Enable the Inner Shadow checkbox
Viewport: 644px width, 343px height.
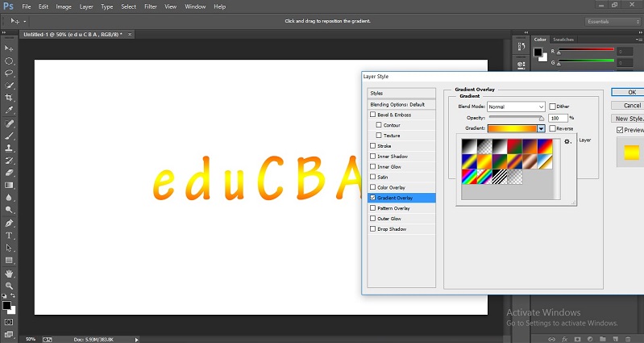point(373,157)
